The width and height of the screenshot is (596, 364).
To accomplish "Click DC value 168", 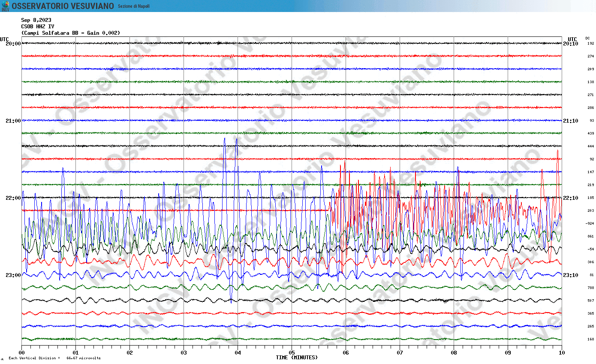I will 591,339.
